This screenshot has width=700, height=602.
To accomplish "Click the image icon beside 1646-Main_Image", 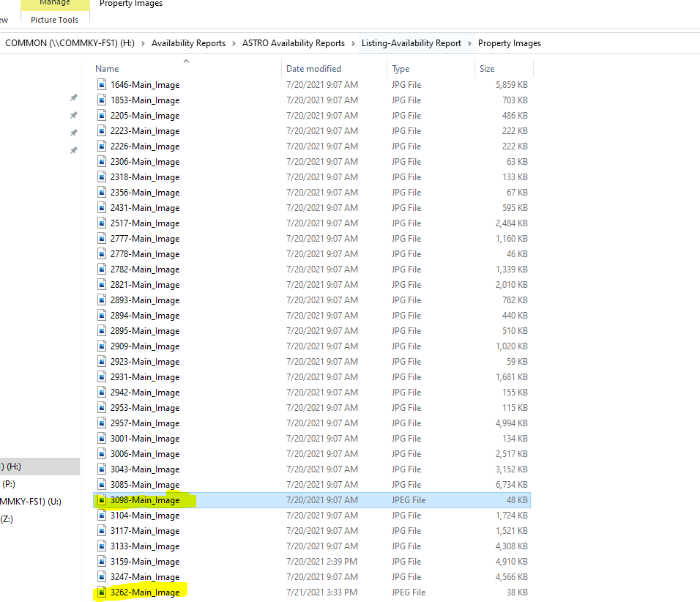I will pos(101,84).
